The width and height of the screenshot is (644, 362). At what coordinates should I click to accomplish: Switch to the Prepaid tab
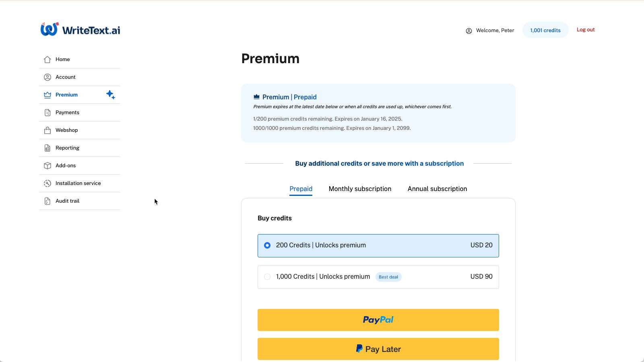tap(301, 189)
